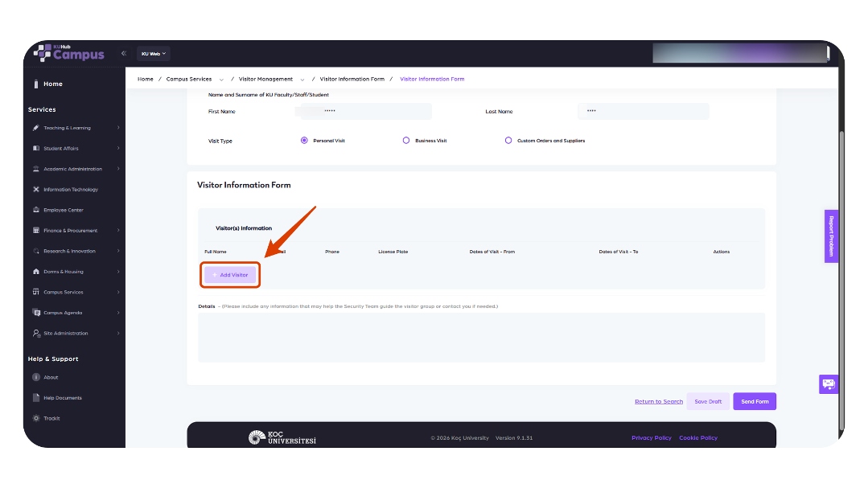The height and width of the screenshot is (488, 868).
Task: Click the Home sidebar icon
Action: coord(36,84)
